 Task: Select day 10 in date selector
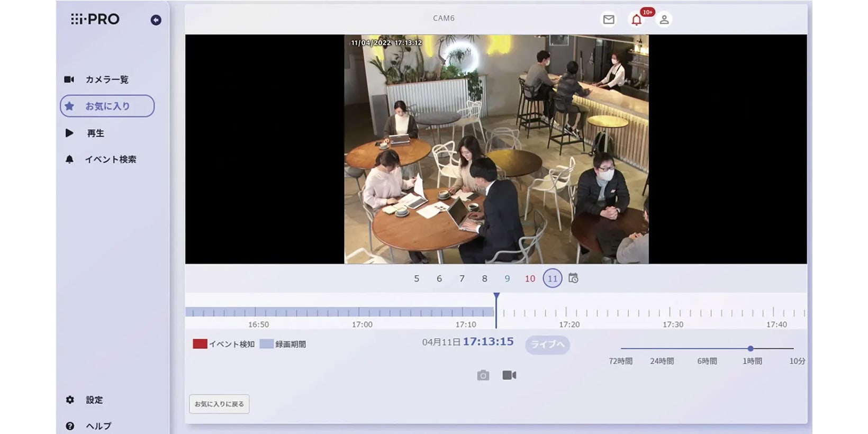[x=530, y=278]
